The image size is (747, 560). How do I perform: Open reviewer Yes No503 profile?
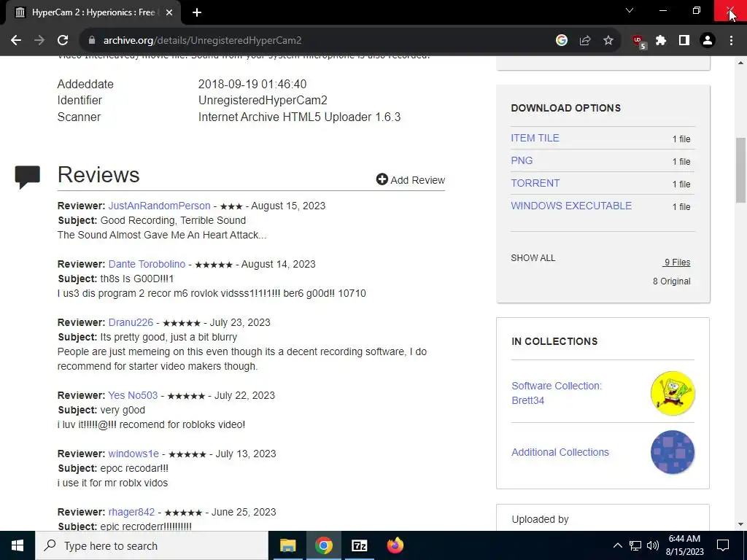133,395
